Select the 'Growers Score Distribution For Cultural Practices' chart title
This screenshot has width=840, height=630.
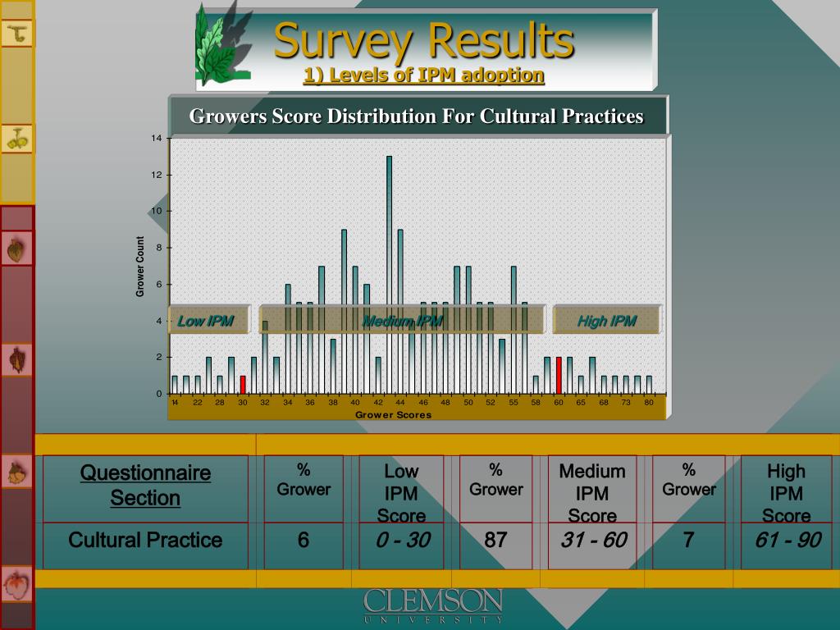(x=416, y=116)
